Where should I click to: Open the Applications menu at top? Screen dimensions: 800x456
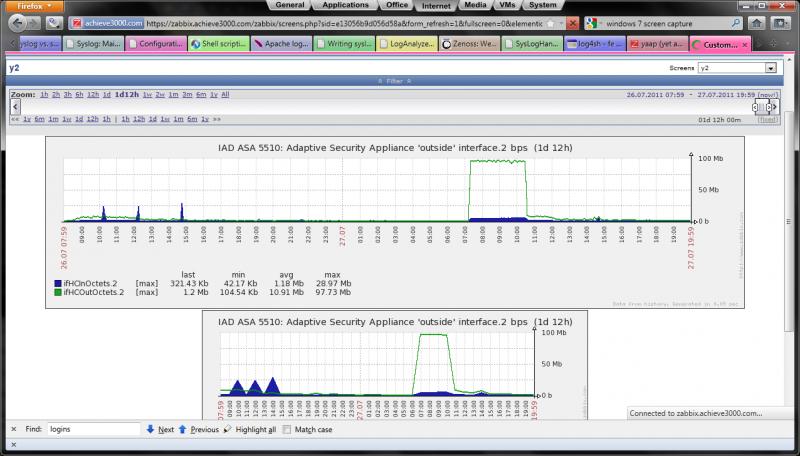[345, 5]
